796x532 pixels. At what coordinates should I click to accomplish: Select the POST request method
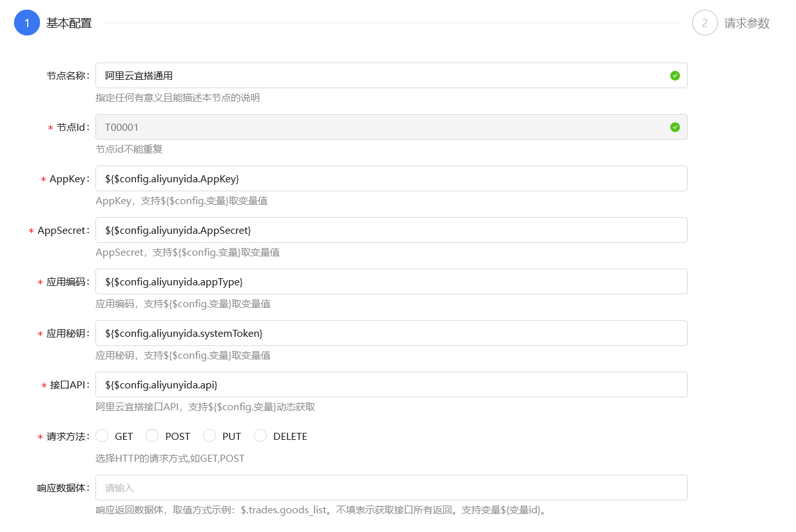click(153, 436)
